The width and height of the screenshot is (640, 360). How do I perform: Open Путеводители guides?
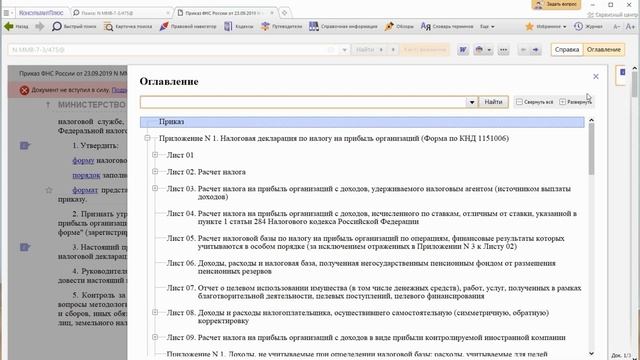282,27
